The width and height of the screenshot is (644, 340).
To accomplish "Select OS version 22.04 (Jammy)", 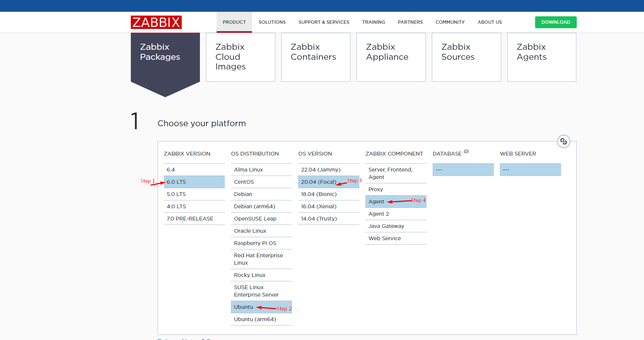I will [x=329, y=170].
